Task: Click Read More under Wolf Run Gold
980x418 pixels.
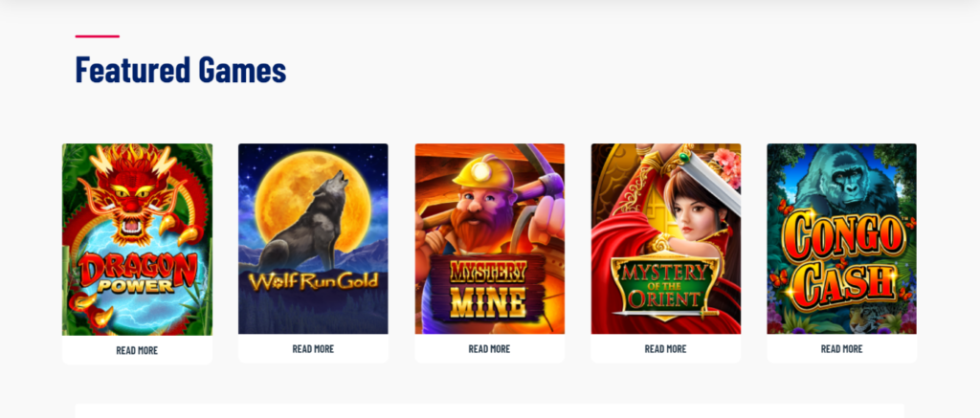Action: [313, 348]
